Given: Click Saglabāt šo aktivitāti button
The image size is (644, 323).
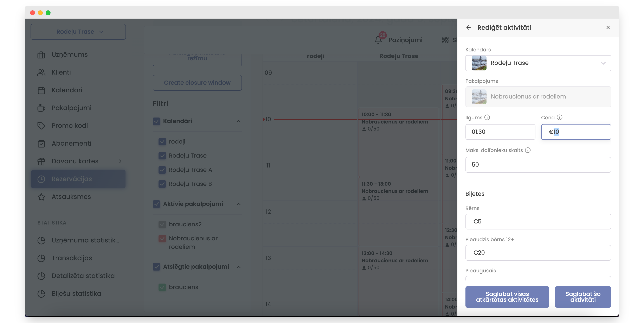Looking at the screenshot, I should coord(582,297).
